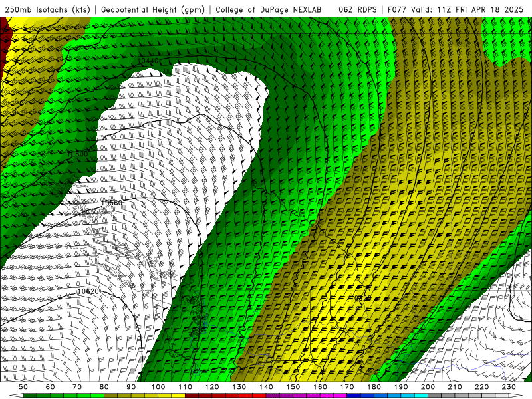Click the 90 value on the color scale
The width and height of the screenshot is (532, 399).
[x=131, y=387]
